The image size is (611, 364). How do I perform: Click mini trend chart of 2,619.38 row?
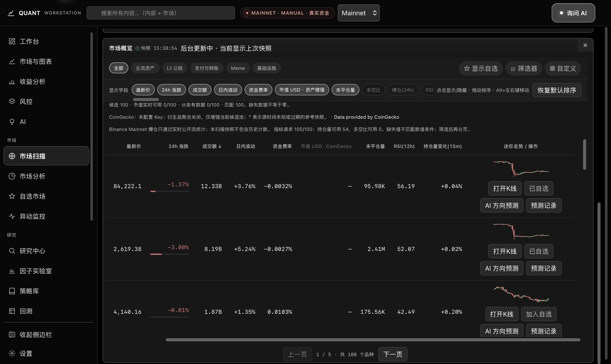[x=521, y=231]
